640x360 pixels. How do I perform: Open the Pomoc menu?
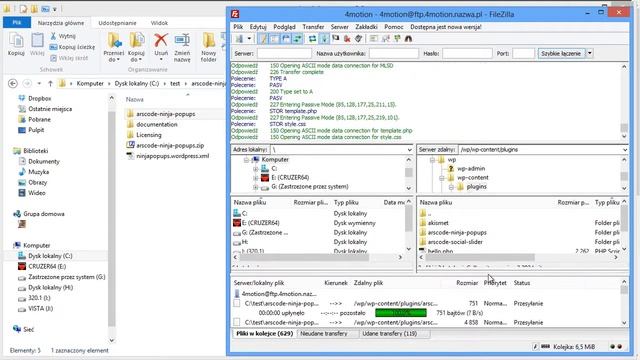point(394,27)
